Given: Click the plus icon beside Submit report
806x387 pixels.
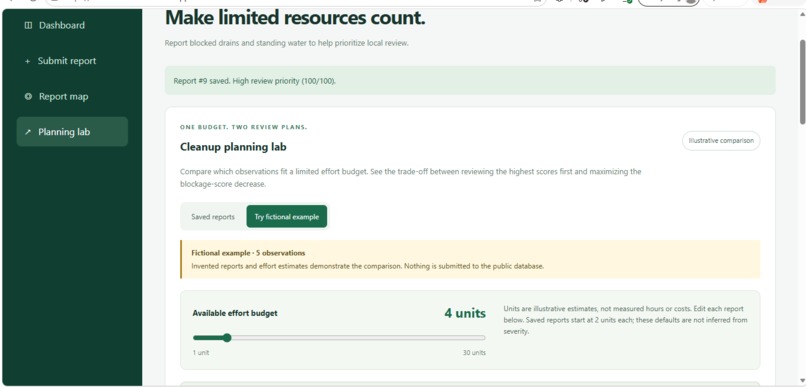Looking at the screenshot, I should pyautogui.click(x=28, y=61).
